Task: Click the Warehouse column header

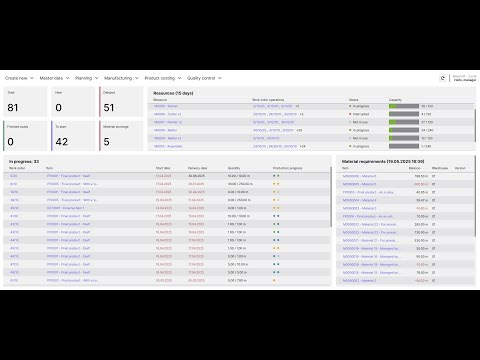Action: pyautogui.click(x=440, y=168)
